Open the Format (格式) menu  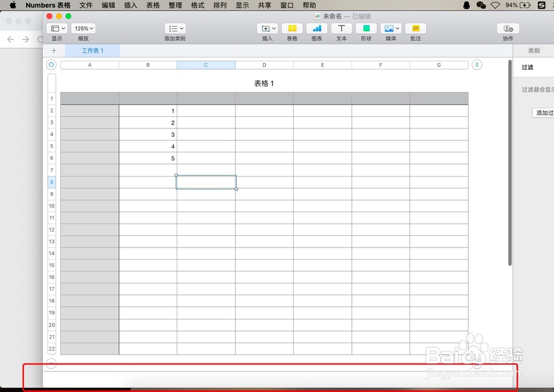pos(198,6)
